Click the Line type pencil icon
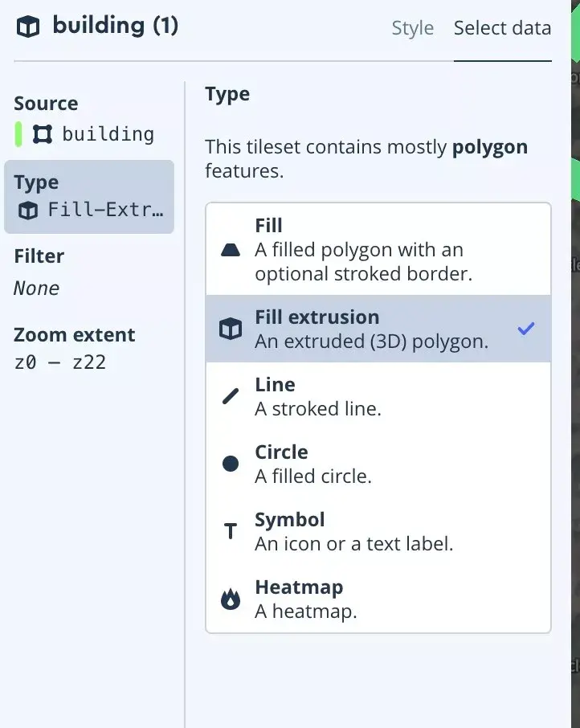Image resolution: width=580 pixels, height=728 pixels. point(231,396)
